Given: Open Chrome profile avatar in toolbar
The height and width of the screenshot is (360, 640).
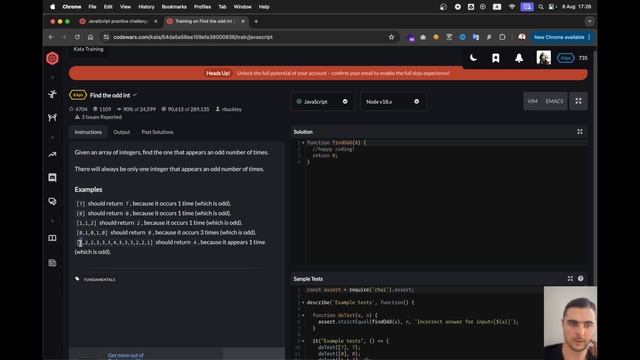Looking at the screenshot, I should pos(522,37).
